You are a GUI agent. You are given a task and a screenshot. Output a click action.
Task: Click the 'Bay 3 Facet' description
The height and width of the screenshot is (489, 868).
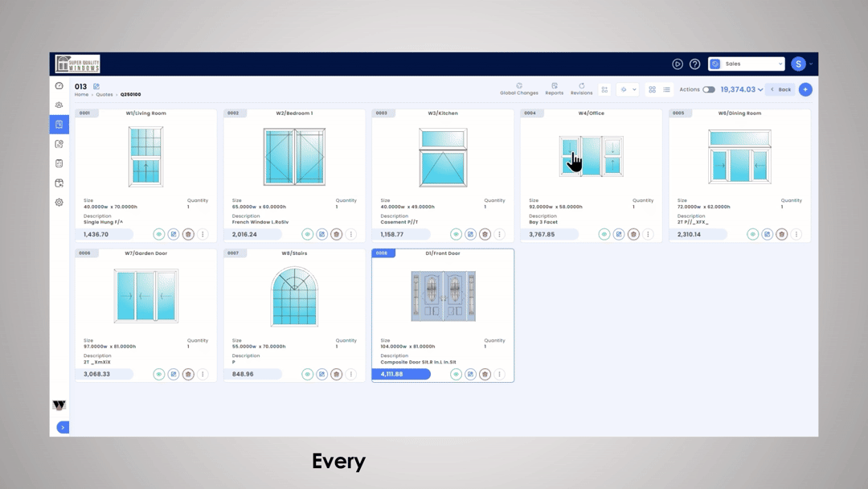[x=543, y=222]
